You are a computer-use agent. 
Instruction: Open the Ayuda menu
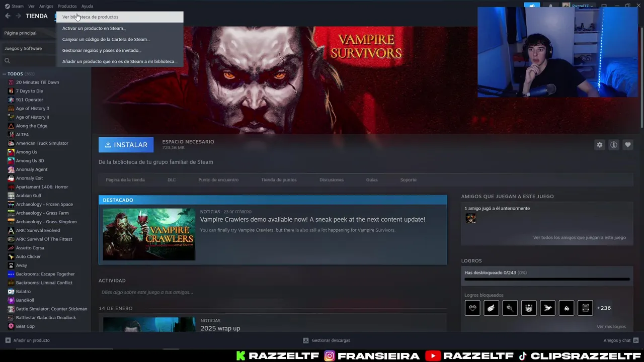click(87, 6)
